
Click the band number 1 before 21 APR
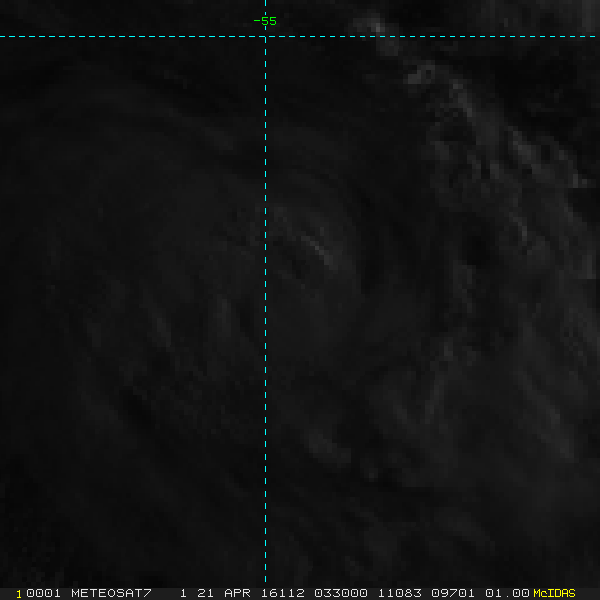[183, 593]
